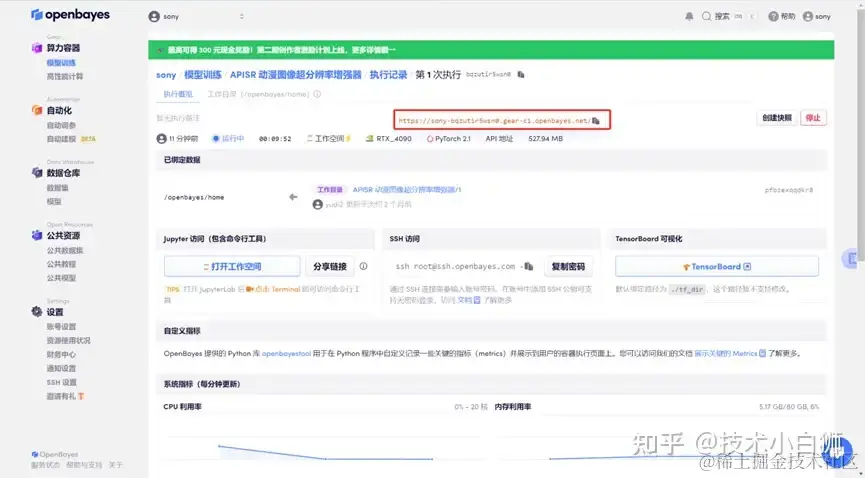Click the 创建快照 button
The image size is (865, 478).
tap(777, 118)
